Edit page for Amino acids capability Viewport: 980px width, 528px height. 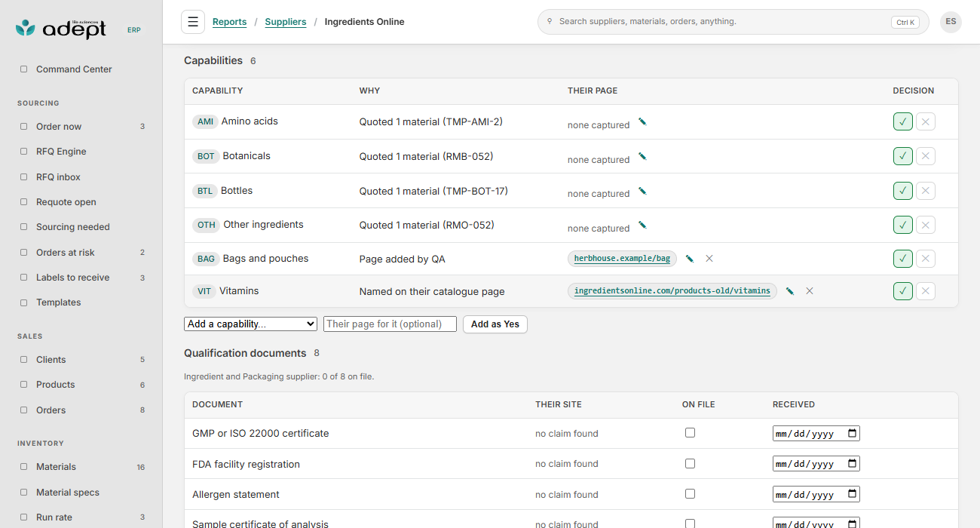(642, 121)
